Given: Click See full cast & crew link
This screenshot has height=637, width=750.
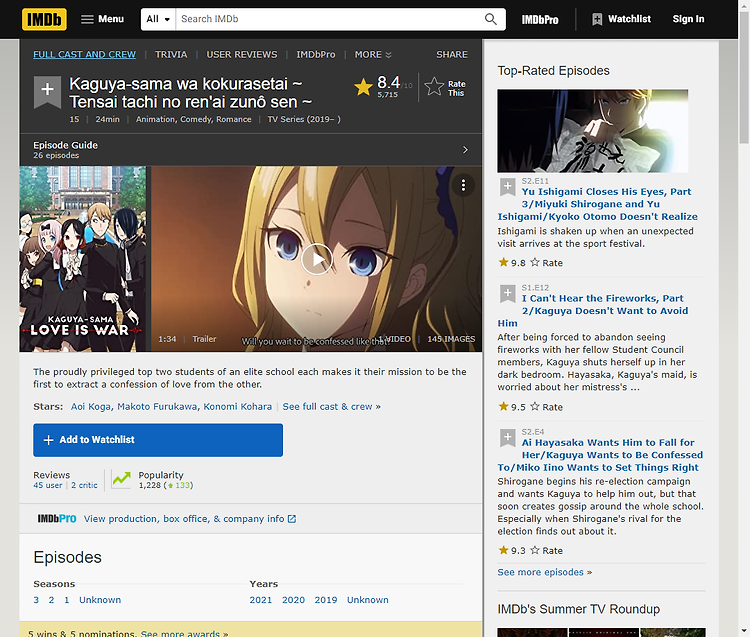Looking at the screenshot, I should tap(327, 406).
